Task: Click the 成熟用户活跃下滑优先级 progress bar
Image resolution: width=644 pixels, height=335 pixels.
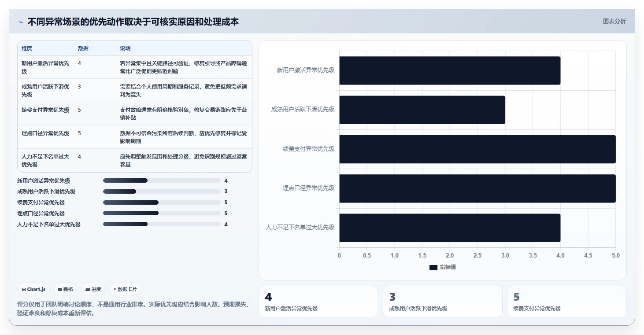Action: click(162, 191)
